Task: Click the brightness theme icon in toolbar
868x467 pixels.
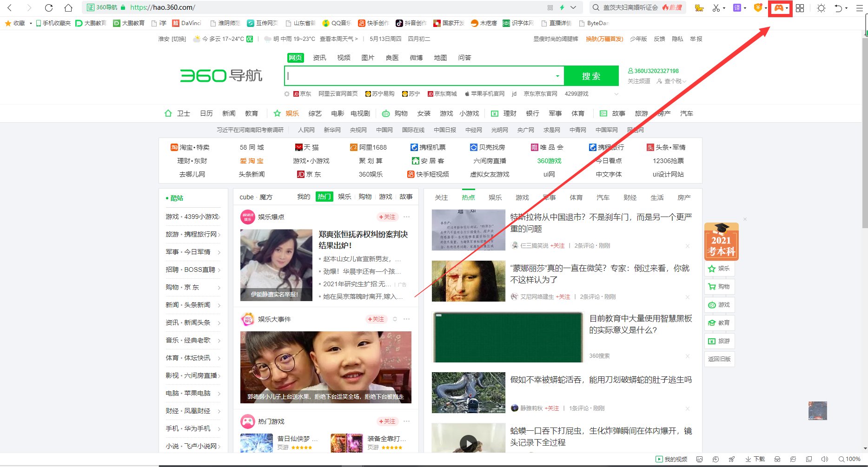Action: [822, 8]
